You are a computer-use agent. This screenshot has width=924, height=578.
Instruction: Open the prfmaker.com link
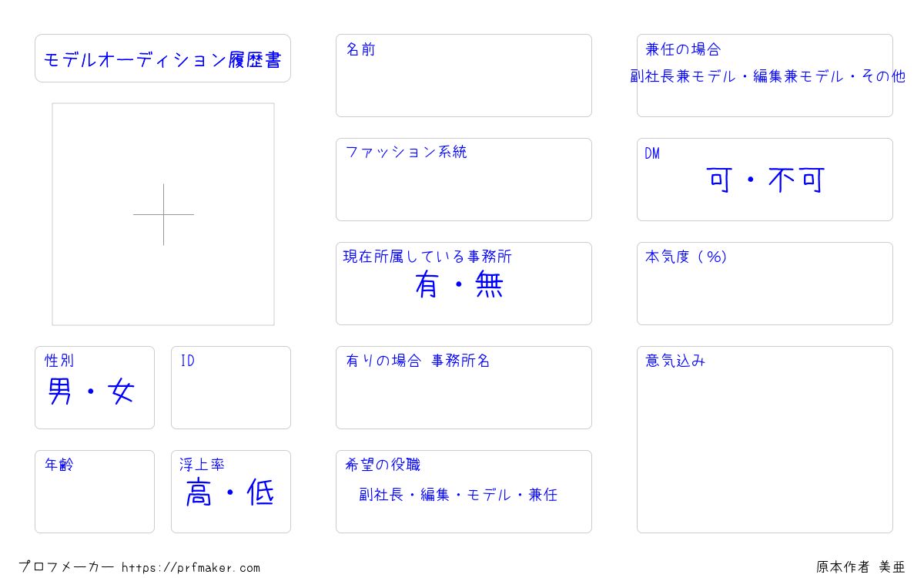point(191,567)
